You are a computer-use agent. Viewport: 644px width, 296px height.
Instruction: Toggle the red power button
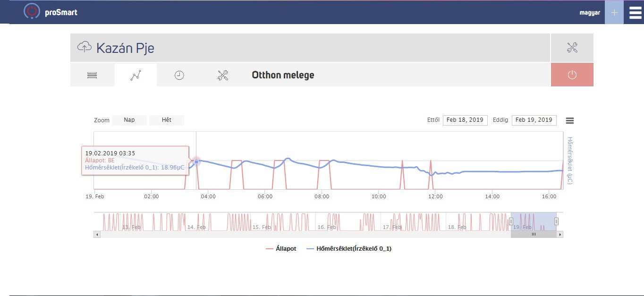(572, 75)
